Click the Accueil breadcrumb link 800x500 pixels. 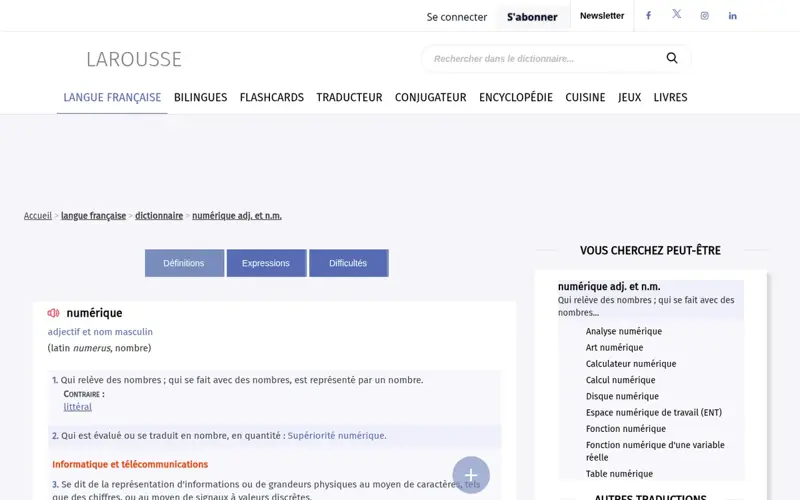click(x=38, y=216)
